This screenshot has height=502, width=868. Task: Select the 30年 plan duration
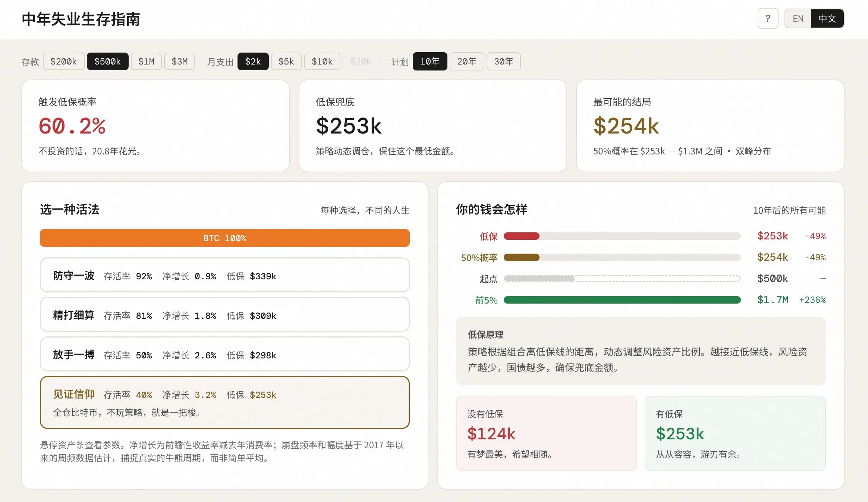[503, 62]
